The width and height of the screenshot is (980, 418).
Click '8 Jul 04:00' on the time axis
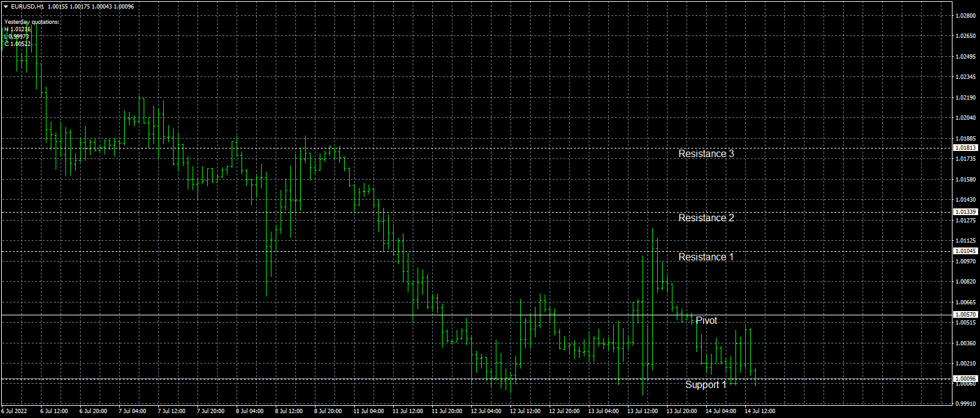point(250,411)
